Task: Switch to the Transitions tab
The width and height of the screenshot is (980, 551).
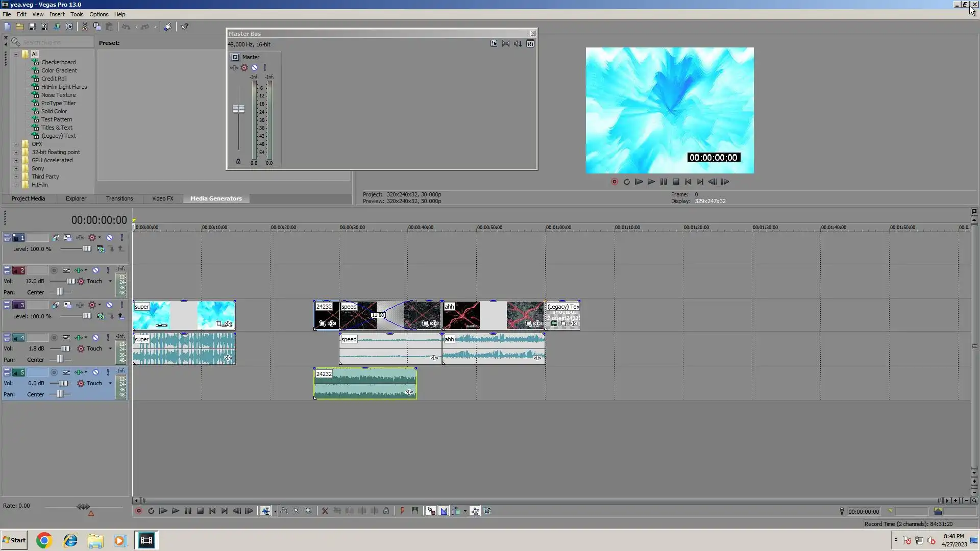Action: [x=119, y=199]
